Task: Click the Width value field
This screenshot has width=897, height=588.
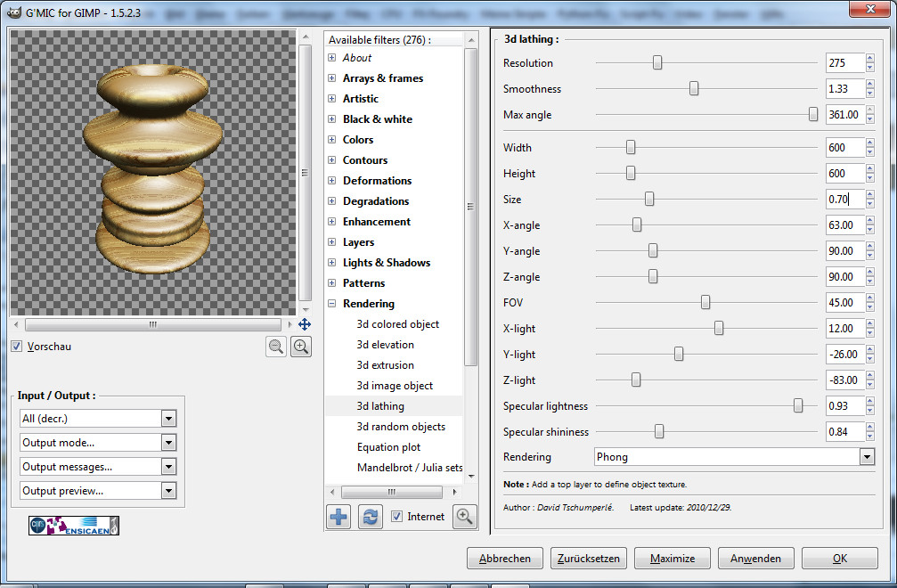Action: (845, 148)
